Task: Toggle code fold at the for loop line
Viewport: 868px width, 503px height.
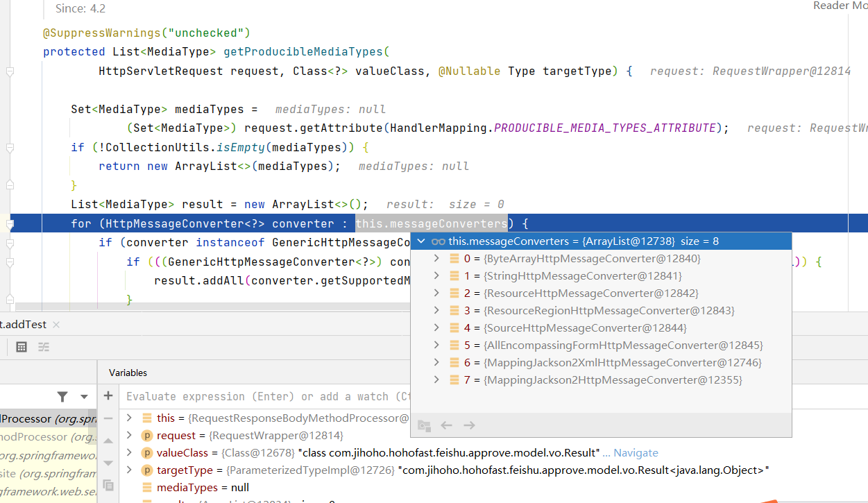Action: pyautogui.click(x=10, y=224)
